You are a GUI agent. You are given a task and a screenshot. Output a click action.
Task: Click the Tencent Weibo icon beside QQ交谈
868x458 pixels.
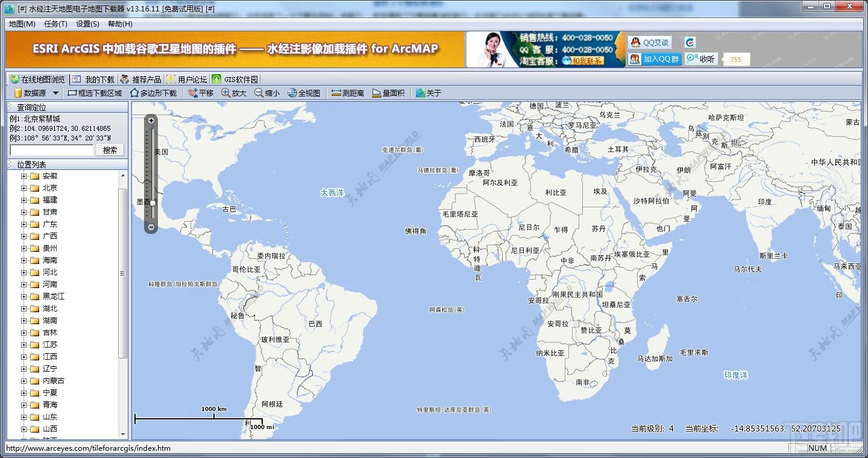690,42
